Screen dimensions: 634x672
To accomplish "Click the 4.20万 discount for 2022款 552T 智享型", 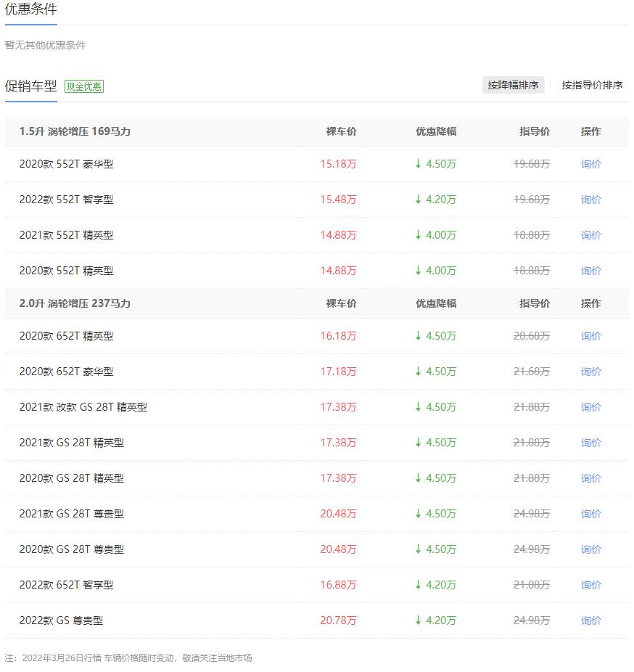I will point(436,200).
